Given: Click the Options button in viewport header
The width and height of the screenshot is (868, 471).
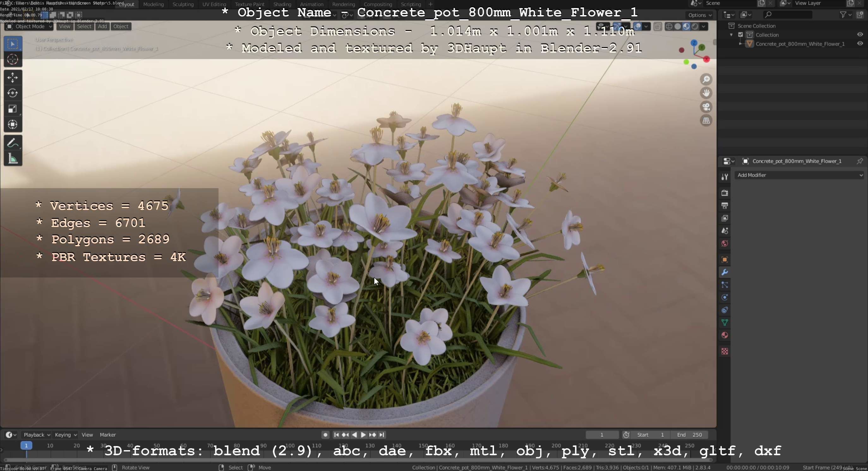Looking at the screenshot, I should pyautogui.click(x=700, y=15).
